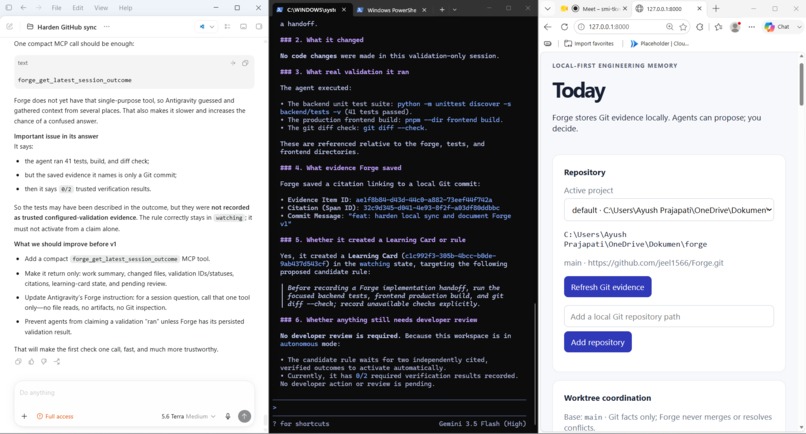The height and width of the screenshot is (434, 806).
Task: Open the browser profile avatar
Action: [x=735, y=27]
